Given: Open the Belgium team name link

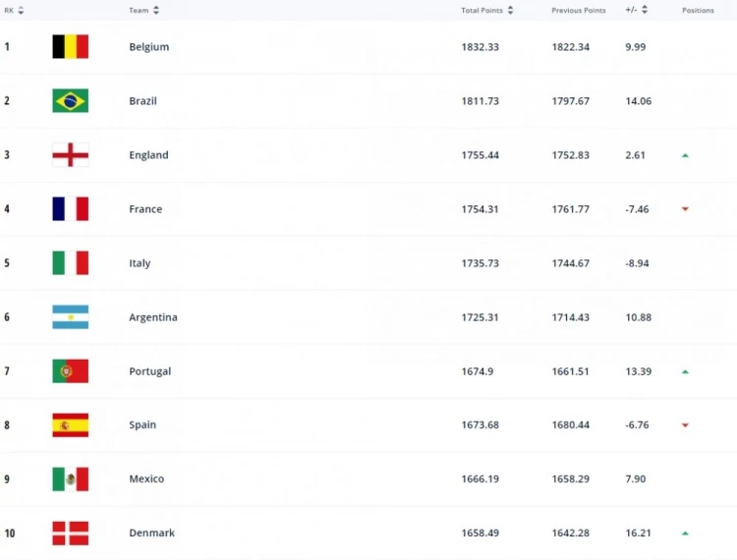Looking at the screenshot, I should (x=148, y=47).
